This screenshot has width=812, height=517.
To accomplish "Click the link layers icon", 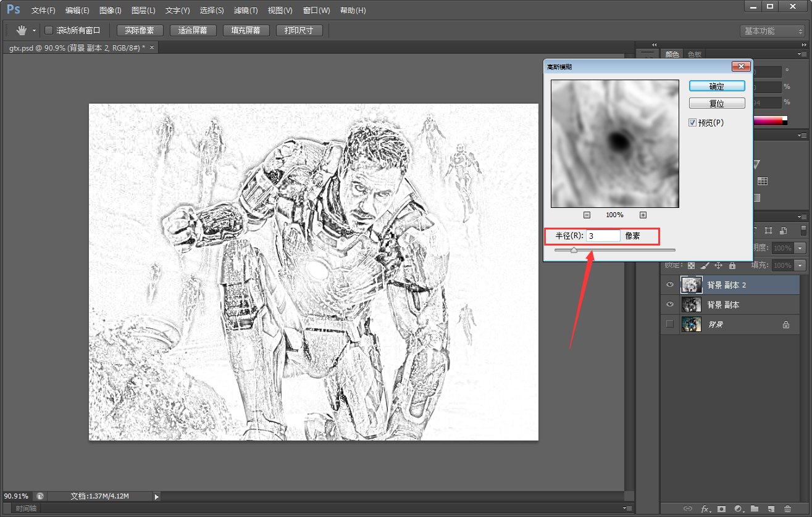I will pyautogui.click(x=688, y=509).
